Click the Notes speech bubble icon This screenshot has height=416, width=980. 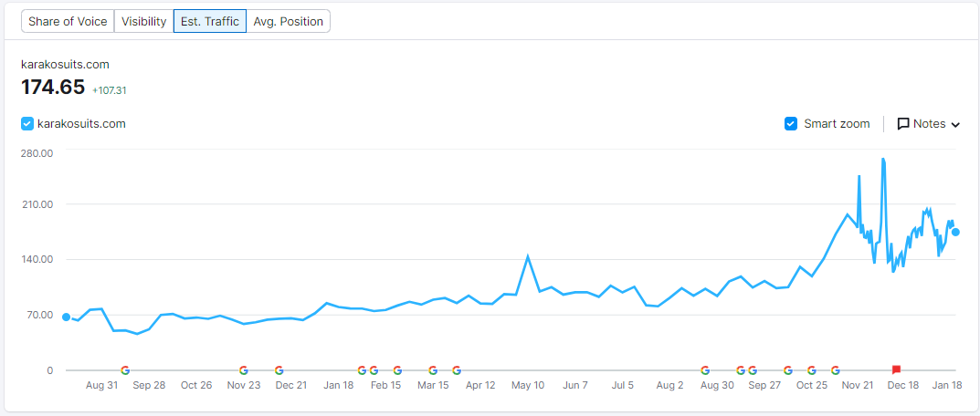click(903, 124)
